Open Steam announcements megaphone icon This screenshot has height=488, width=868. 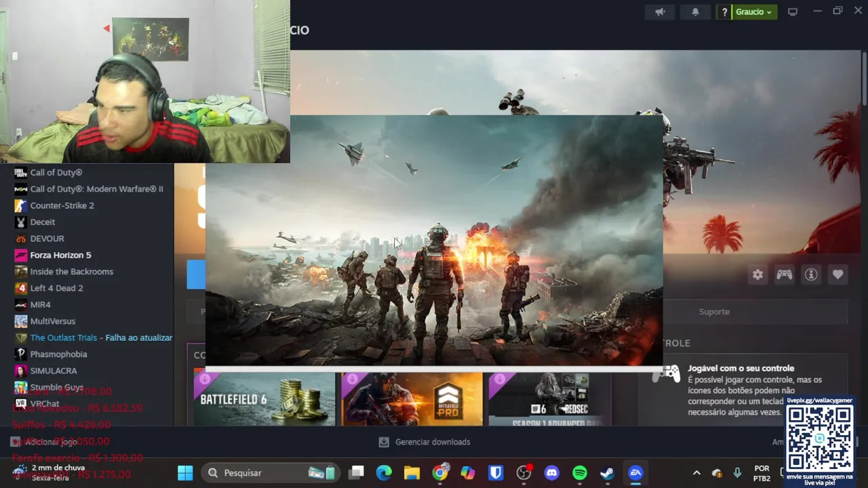[660, 12]
